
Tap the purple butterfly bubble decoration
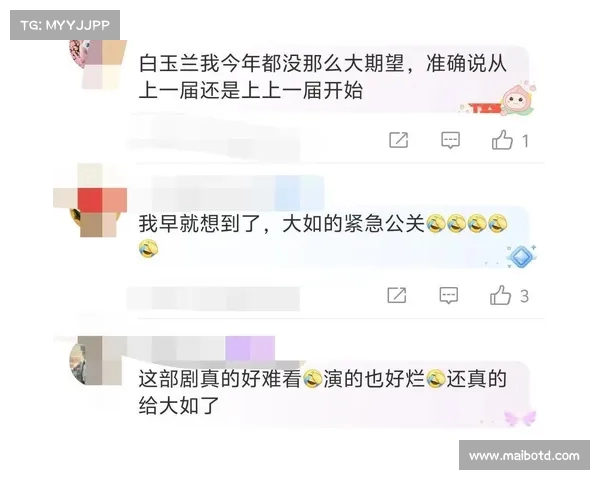pyautogui.click(x=520, y=418)
